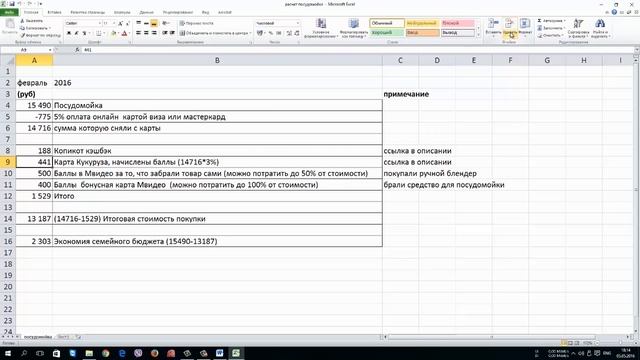Click the Name Box showing A9

pos(27,50)
